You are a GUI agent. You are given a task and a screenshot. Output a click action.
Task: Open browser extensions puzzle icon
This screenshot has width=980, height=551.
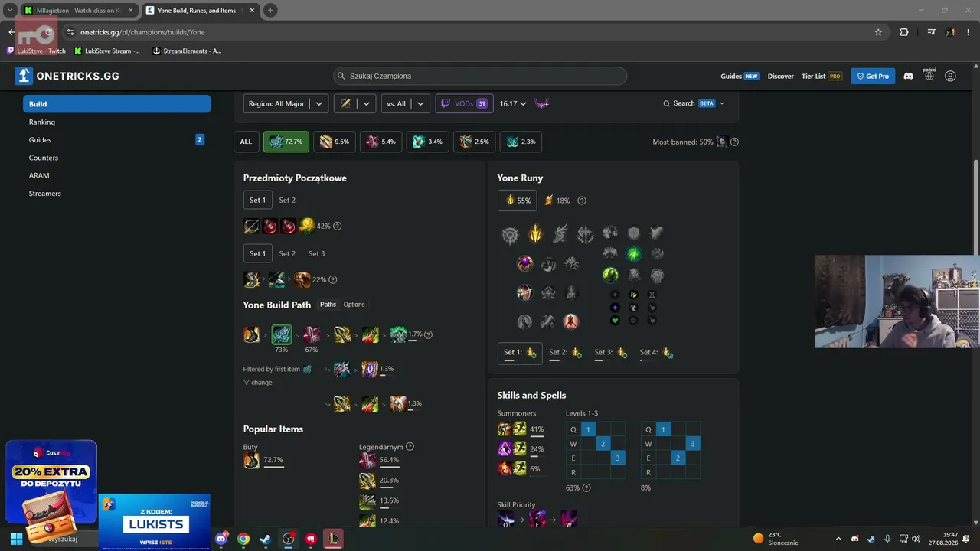click(x=904, y=32)
